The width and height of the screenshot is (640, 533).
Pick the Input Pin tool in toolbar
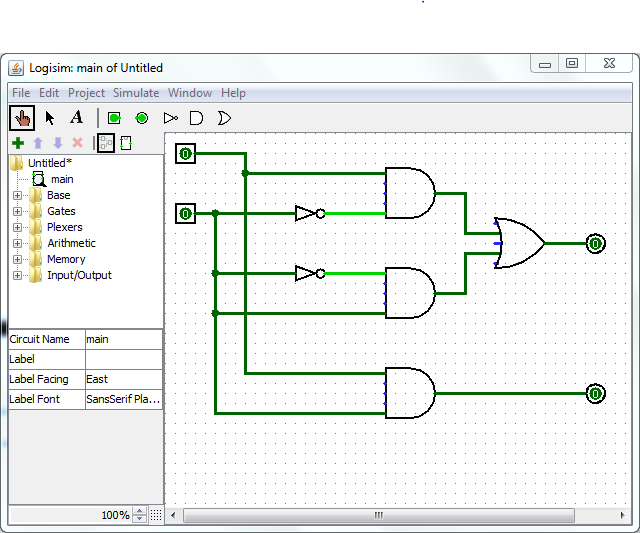pos(114,118)
